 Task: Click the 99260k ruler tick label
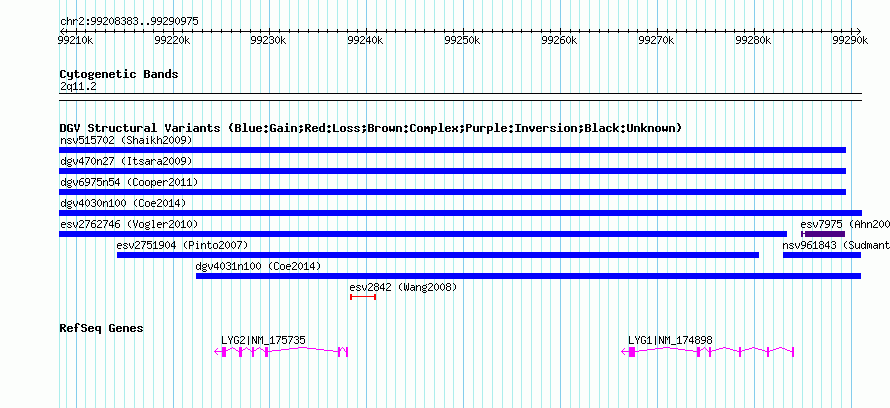pos(560,40)
